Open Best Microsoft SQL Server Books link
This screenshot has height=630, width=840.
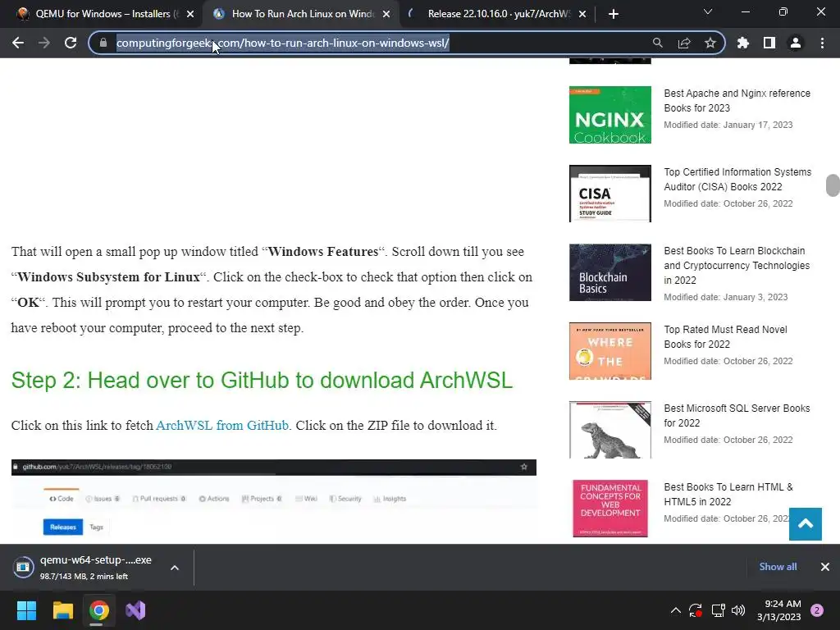pyautogui.click(x=737, y=416)
